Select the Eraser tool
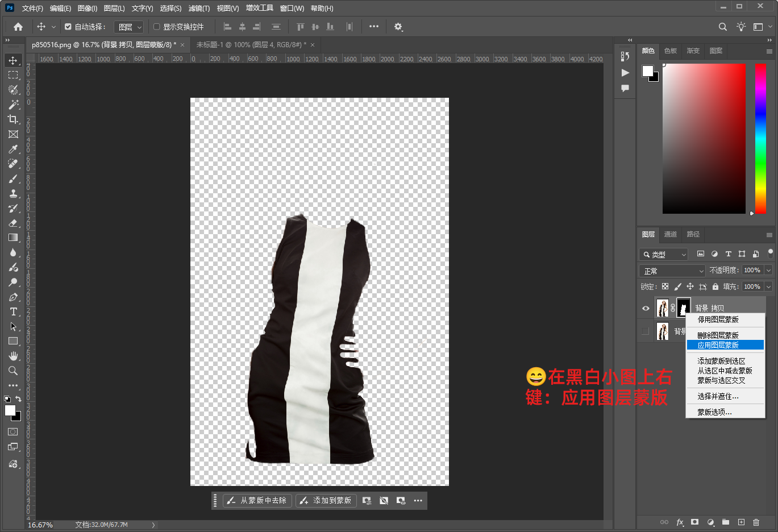The image size is (778, 532). tap(13, 223)
